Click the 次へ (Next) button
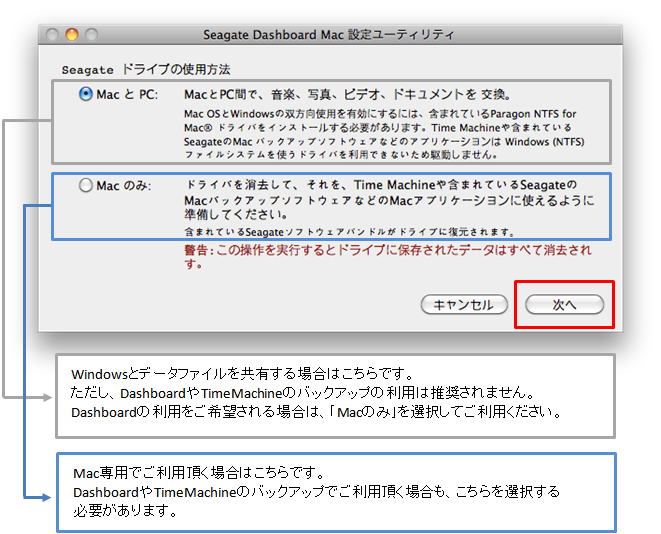This screenshot has width=661, height=534. point(564,304)
